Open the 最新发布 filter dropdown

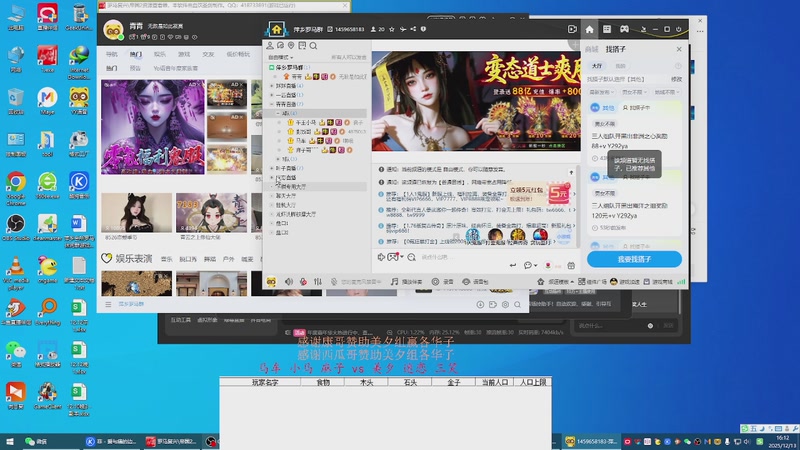pyautogui.click(x=602, y=92)
